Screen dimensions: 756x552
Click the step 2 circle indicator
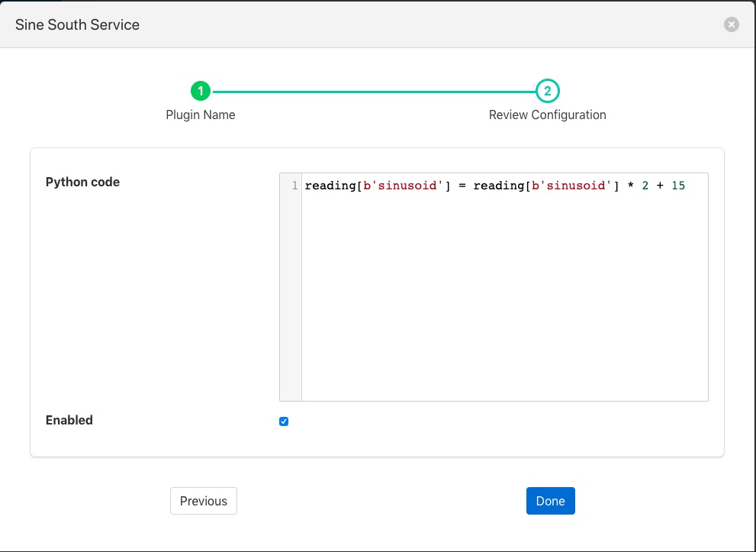point(547,92)
